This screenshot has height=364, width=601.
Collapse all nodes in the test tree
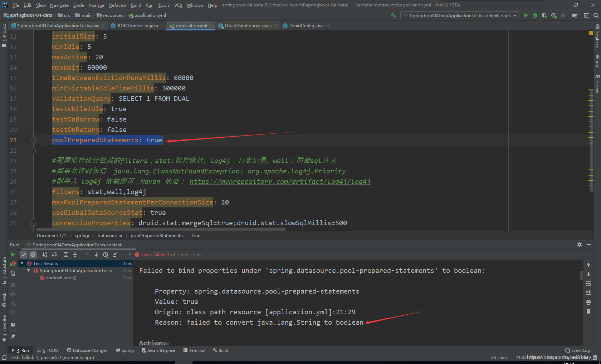tap(75, 255)
